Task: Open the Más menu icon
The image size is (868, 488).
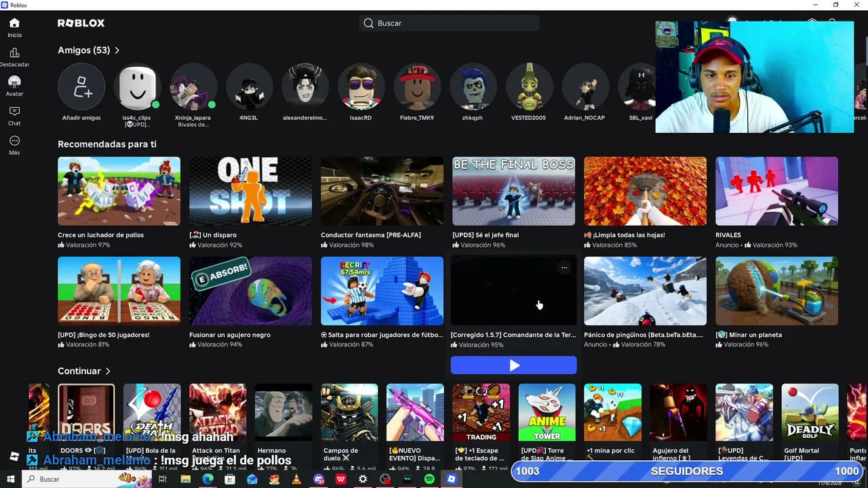Action: (x=14, y=141)
